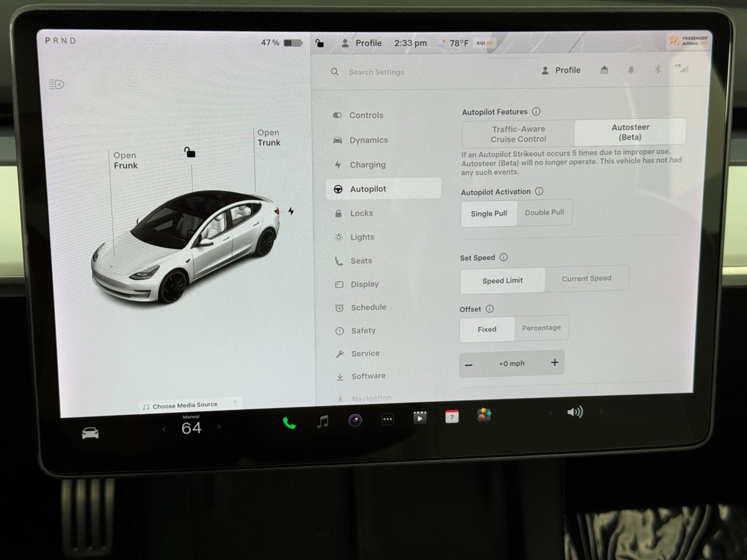Open the Locks settings menu
Viewport: 747px width, 560px height.
pos(361,213)
